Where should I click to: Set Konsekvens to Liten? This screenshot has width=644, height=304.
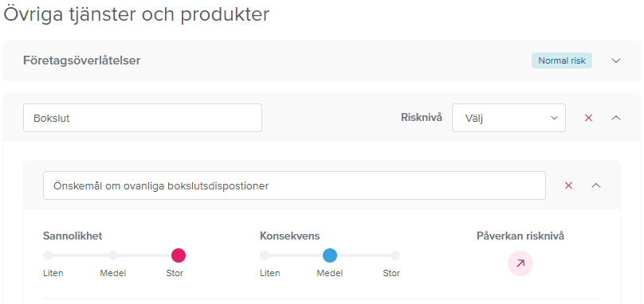265,255
